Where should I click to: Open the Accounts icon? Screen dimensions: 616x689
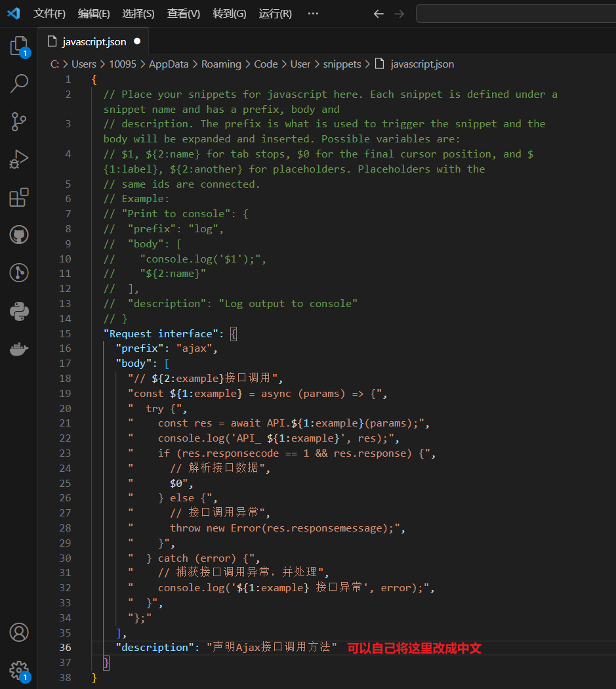[x=19, y=633]
